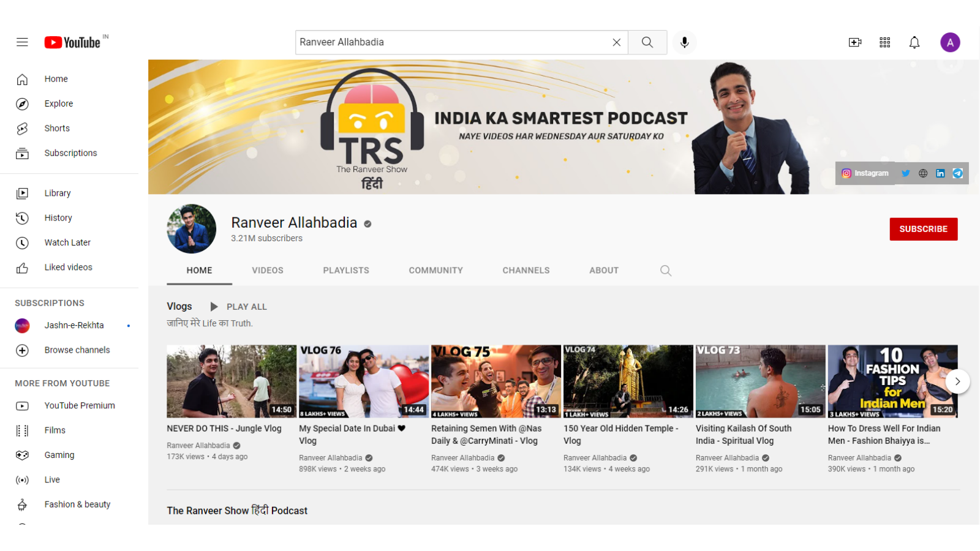Open the channel's website globe link

[x=923, y=173]
